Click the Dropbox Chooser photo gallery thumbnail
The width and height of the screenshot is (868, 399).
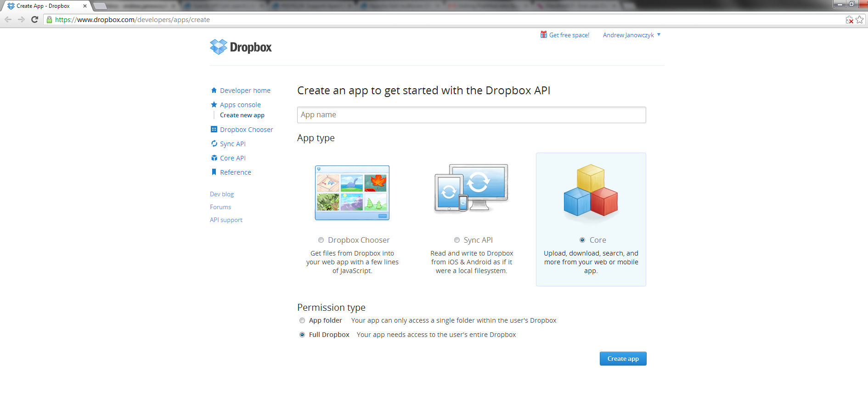point(352,193)
